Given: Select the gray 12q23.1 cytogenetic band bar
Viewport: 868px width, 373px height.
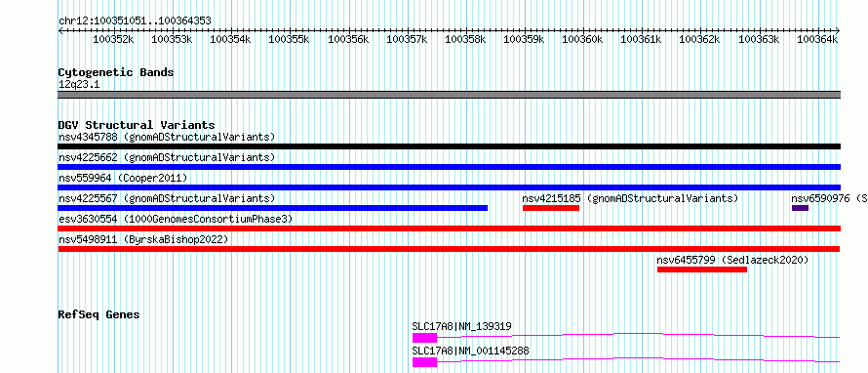Looking at the screenshot, I should 449,95.
